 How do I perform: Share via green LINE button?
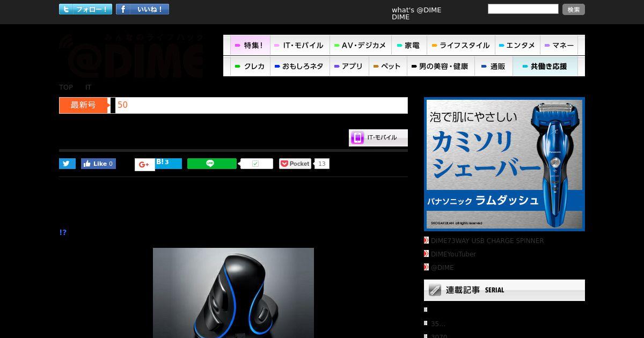[x=211, y=164]
